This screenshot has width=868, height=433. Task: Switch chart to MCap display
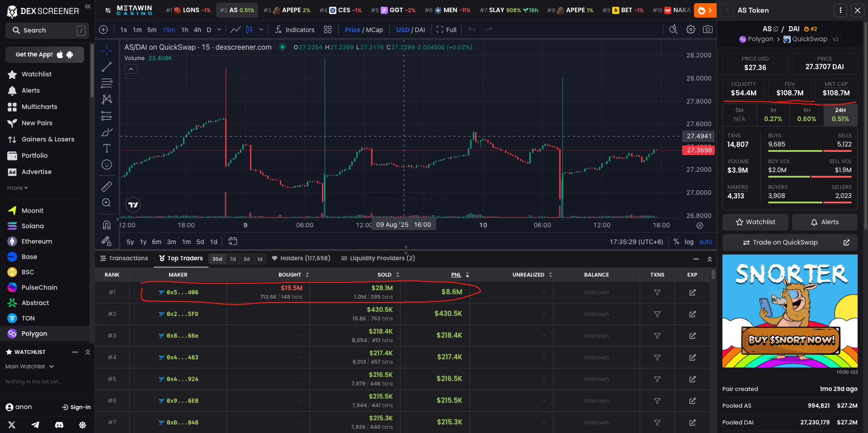[374, 30]
